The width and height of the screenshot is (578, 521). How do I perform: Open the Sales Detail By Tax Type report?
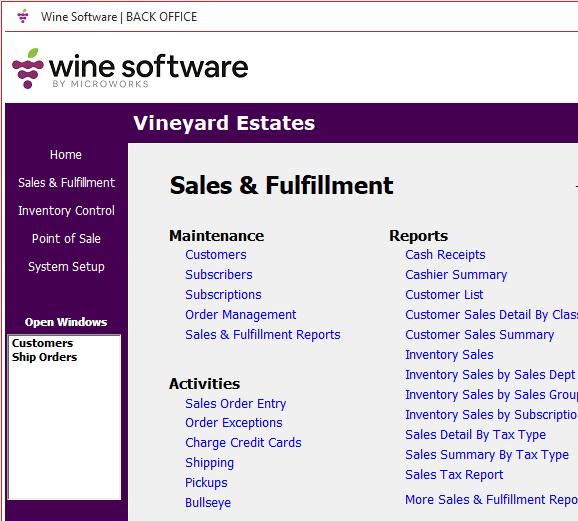[x=475, y=435]
